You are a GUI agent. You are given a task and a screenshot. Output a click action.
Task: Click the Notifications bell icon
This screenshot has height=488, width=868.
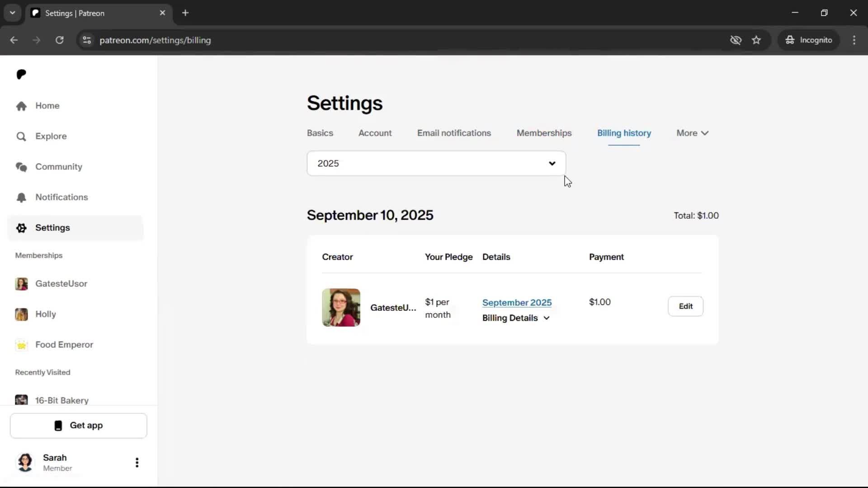[21, 197]
